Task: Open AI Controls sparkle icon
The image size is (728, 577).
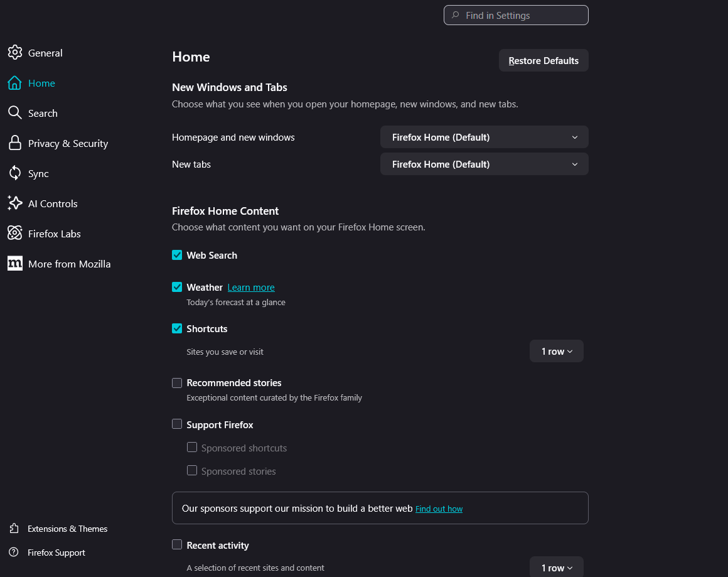Action: [15, 203]
